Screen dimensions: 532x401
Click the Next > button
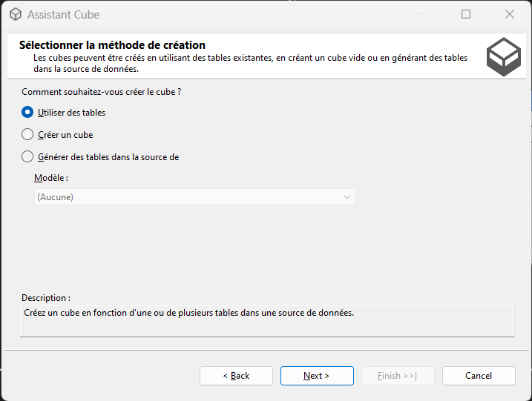click(x=317, y=376)
